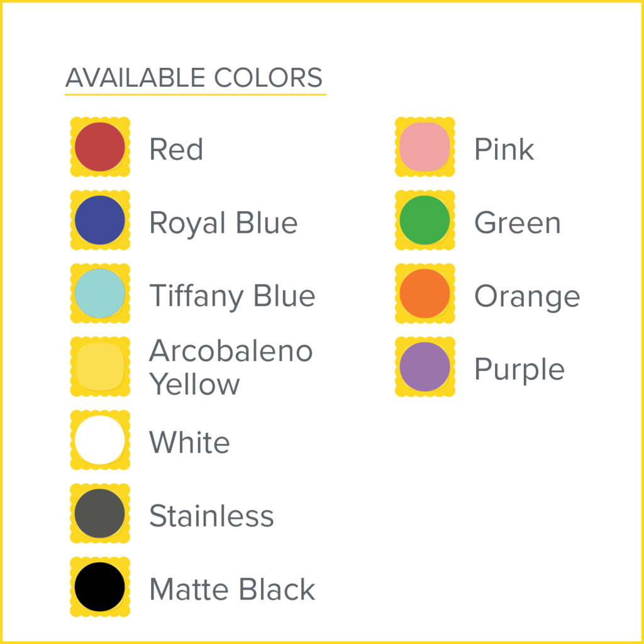
Task: Choose the White color swatch
Action: click(x=99, y=440)
